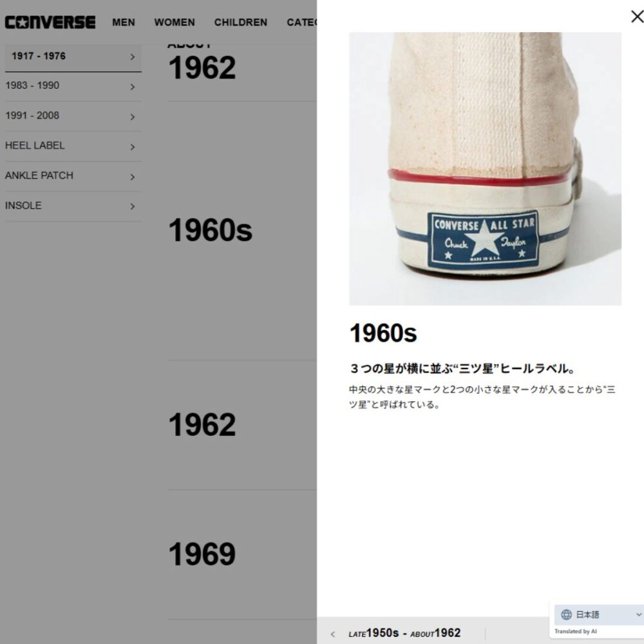
Task: Open HEEL LABEL section arrow
Action: pos(132,147)
